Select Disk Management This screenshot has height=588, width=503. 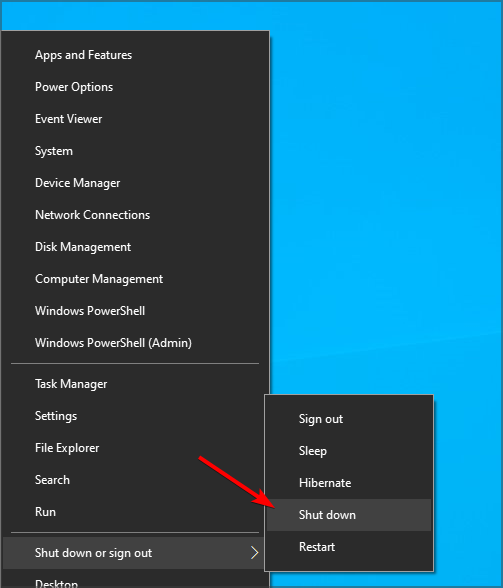pos(135,247)
